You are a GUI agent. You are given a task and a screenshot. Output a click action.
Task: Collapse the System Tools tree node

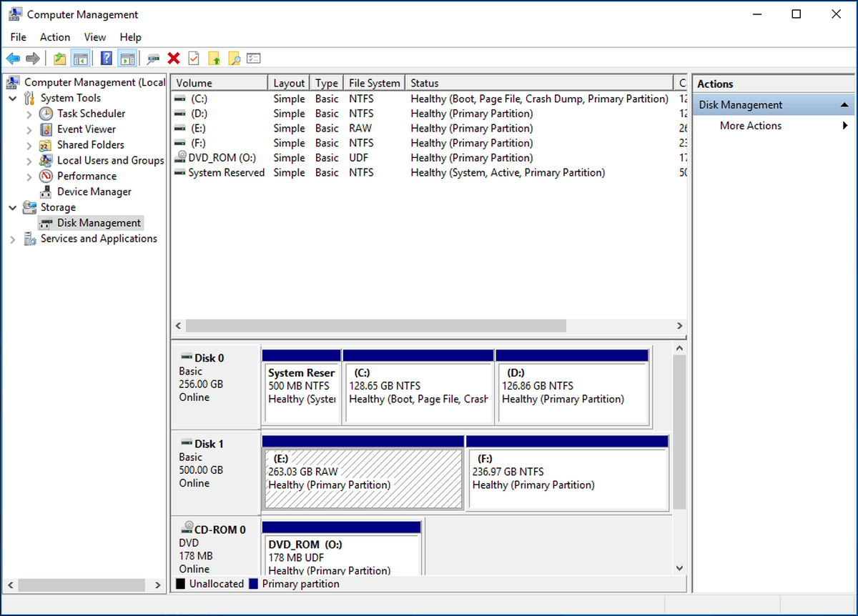(13, 98)
